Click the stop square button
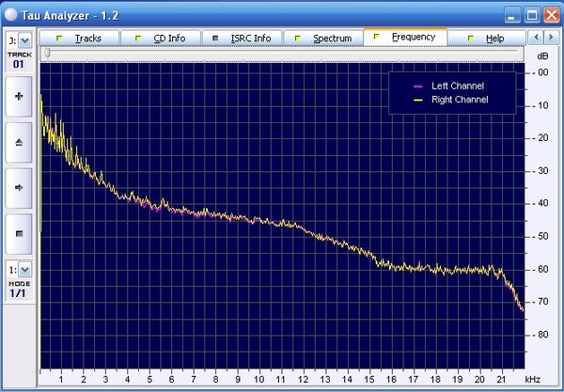Screen dimensions: 564x392 (19, 234)
